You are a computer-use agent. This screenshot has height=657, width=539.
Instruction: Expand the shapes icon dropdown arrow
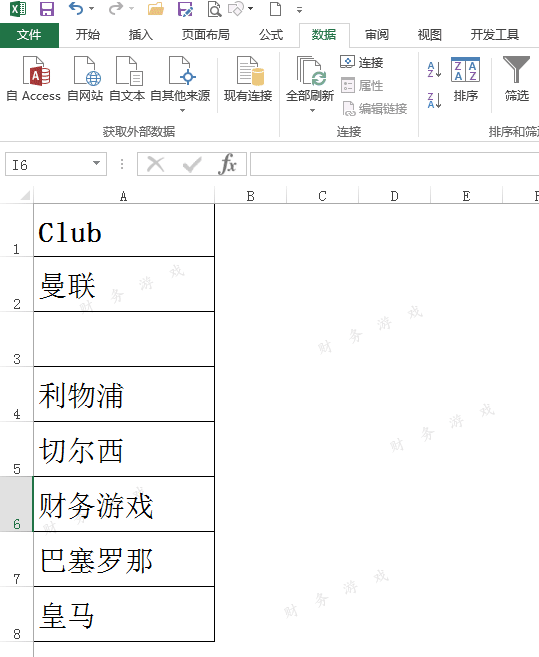click(x=251, y=9)
